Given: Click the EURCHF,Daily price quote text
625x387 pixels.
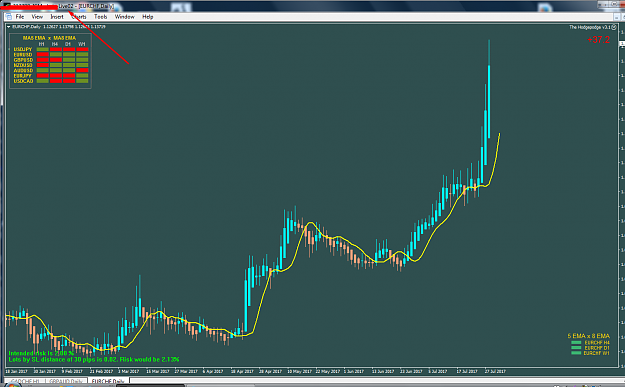Looking at the screenshot, I should coord(59,27).
